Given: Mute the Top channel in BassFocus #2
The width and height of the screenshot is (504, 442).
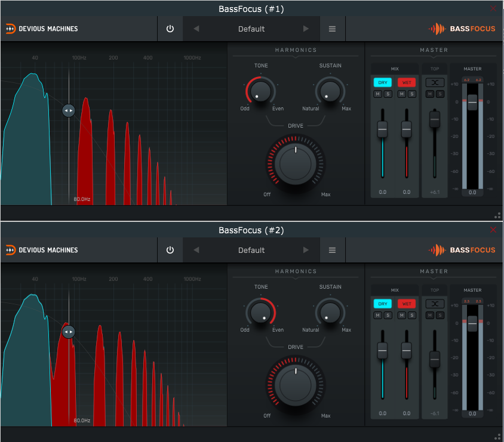Looking at the screenshot, I should tap(430, 315).
